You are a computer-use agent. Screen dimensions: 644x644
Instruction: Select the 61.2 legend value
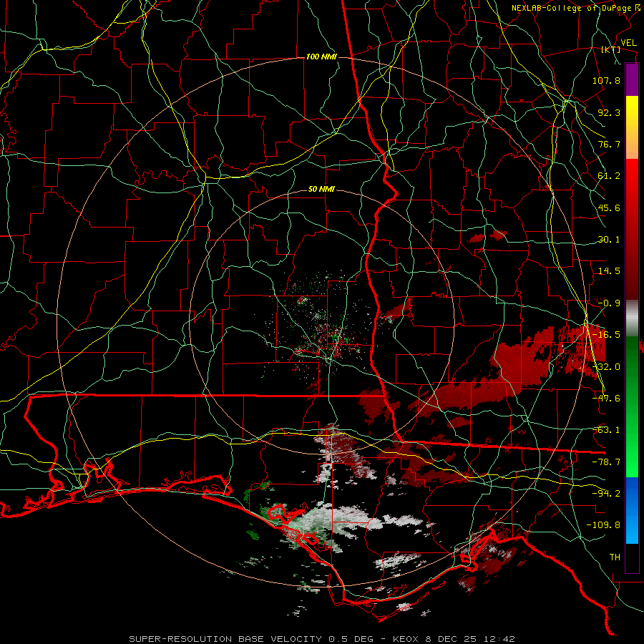[x=609, y=176]
